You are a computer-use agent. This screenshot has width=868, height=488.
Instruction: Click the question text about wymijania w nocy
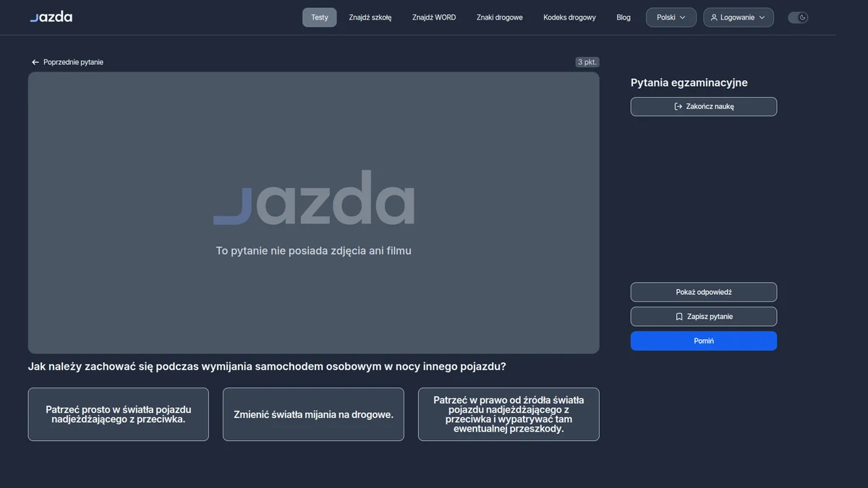point(267,367)
